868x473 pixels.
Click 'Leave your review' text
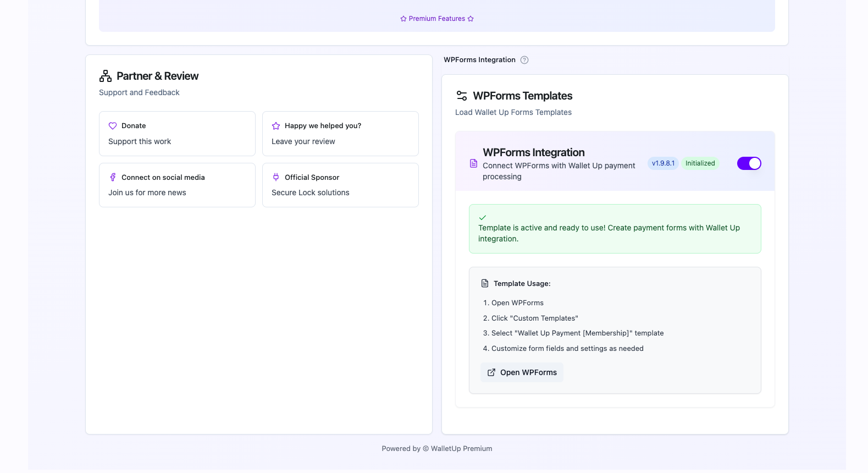303,141
